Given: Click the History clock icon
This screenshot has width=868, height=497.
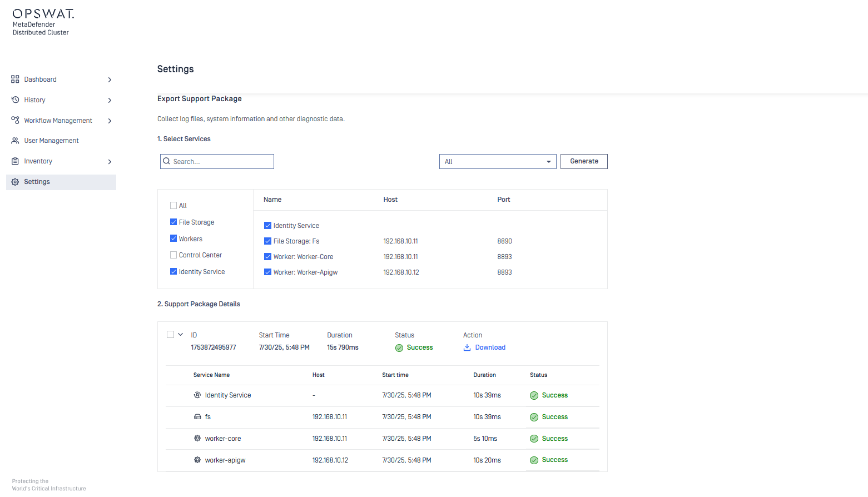Looking at the screenshot, I should (15, 100).
